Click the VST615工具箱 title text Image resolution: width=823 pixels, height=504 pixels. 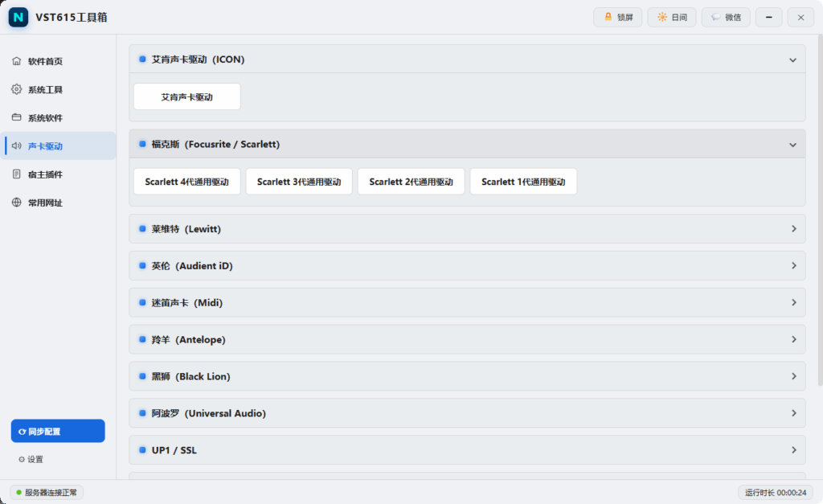click(x=72, y=18)
